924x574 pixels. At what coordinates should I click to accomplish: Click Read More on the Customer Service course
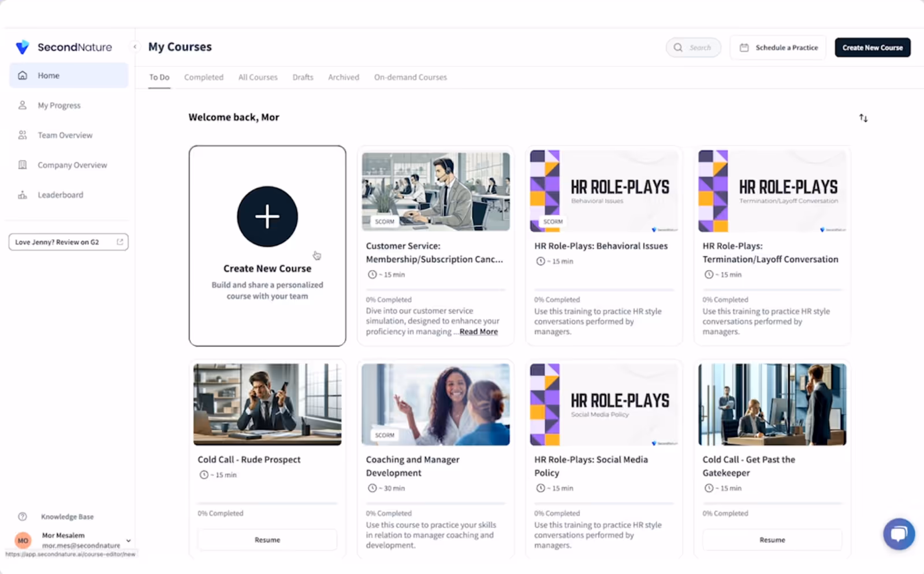(x=479, y=331)
